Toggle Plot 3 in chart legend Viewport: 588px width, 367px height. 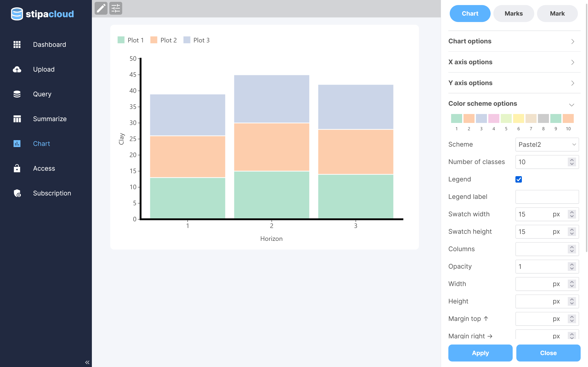196,40
